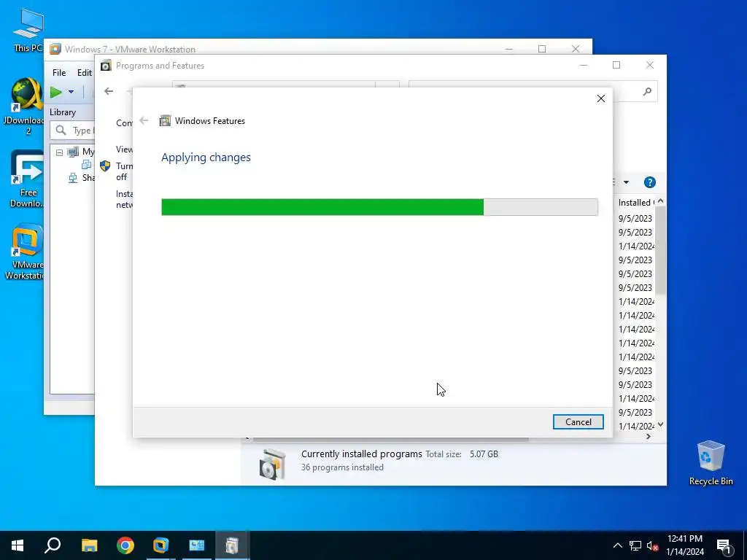The image size is (747, 560).
Task: Close the Windows Features dialog
Action: click(601, 98)
